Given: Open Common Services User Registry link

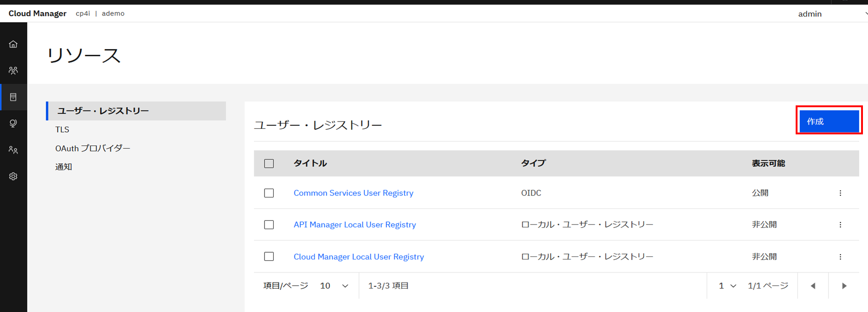Looking at the screenshot, I should point(353,193).
